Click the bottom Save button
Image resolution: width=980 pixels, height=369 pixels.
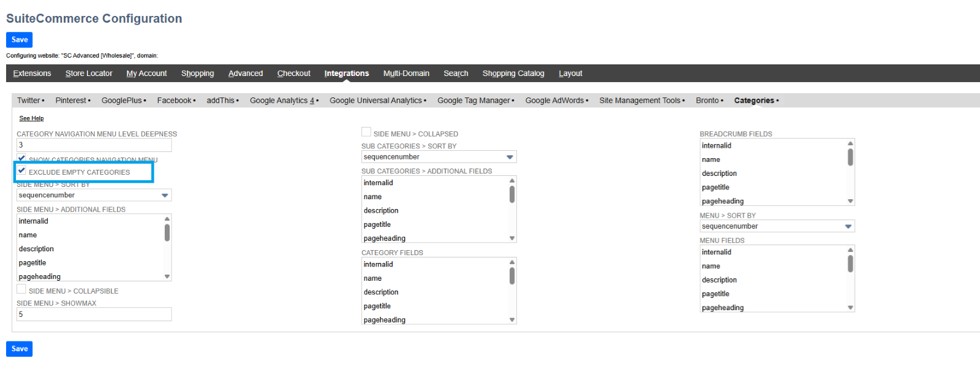pyautogui.click(x=19, y=349)
